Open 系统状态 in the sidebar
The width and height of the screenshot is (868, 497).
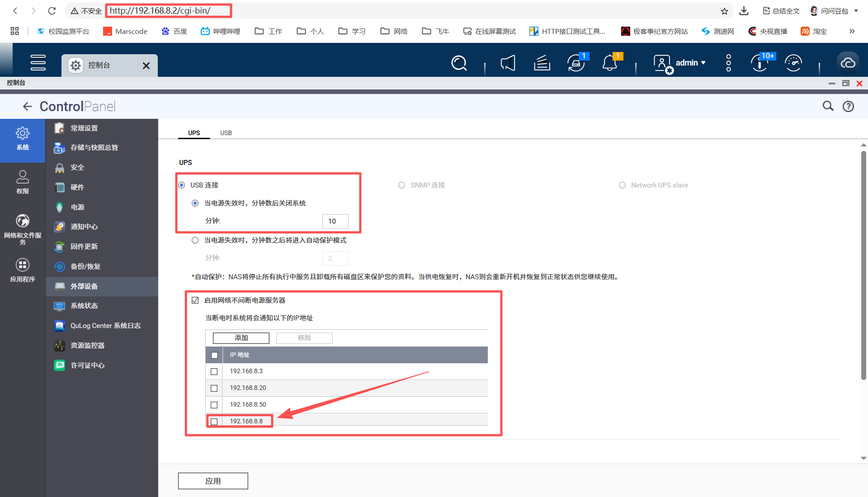coord(84,306)
